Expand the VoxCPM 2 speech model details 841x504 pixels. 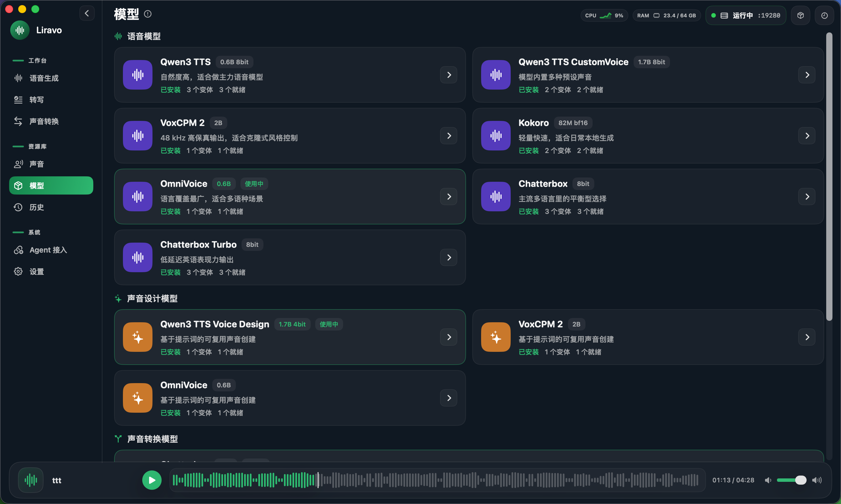449,135
